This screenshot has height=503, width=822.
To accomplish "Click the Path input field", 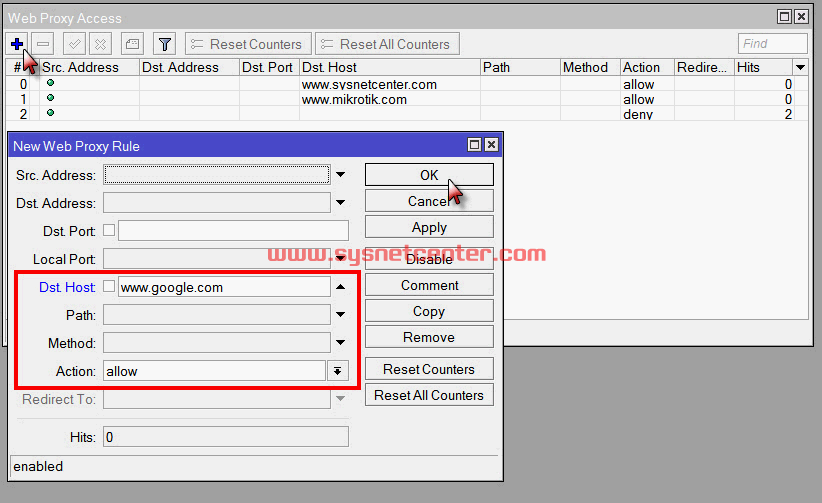I will [217, 315].
